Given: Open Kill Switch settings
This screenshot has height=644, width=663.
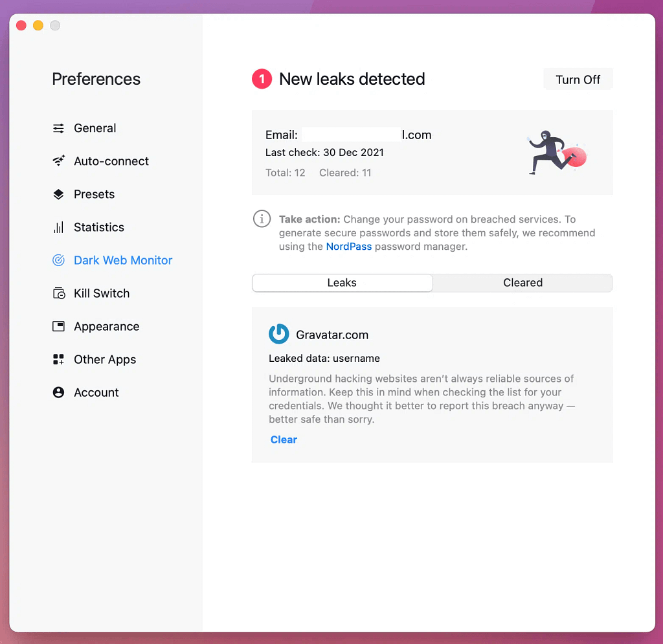Looking at the screenshot, I should pos(102,293).
